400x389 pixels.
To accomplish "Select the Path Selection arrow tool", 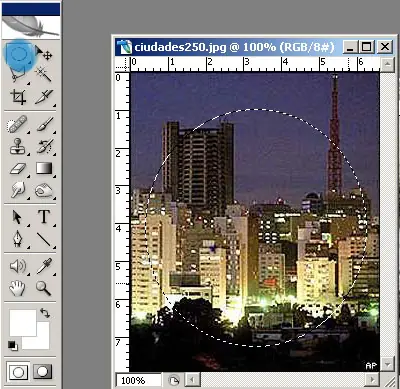I will point(17,217).
